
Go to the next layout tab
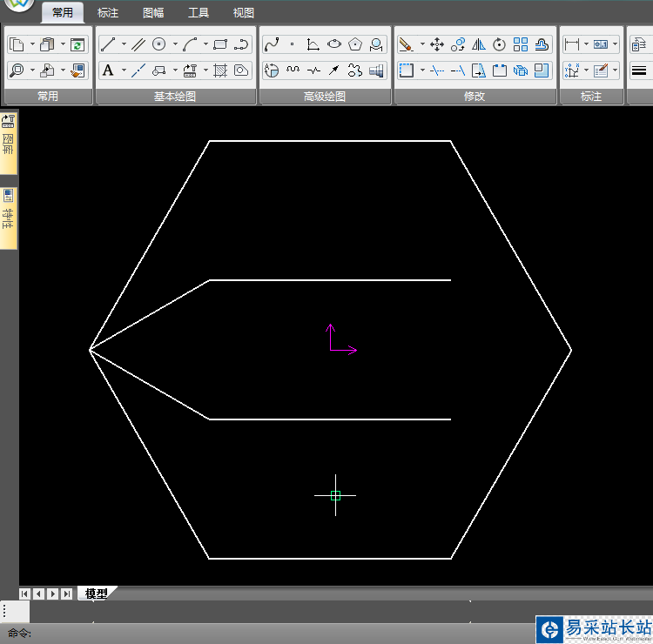pyautogui.click(x=53, y=594)
